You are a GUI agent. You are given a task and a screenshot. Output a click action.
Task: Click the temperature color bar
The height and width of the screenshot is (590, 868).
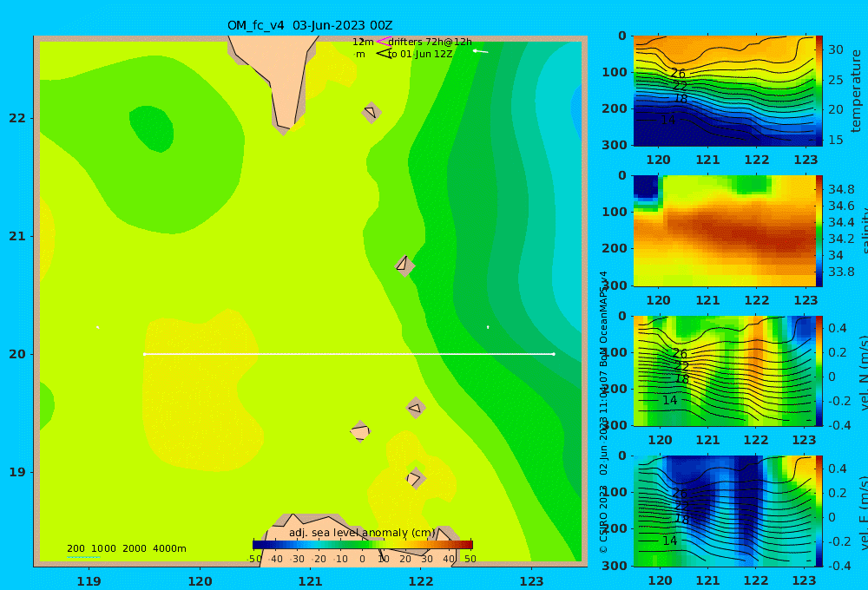coord(819,91)
